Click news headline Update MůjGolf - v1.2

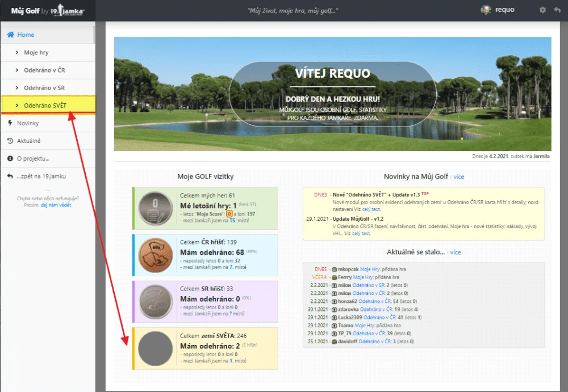pos(358,219)
